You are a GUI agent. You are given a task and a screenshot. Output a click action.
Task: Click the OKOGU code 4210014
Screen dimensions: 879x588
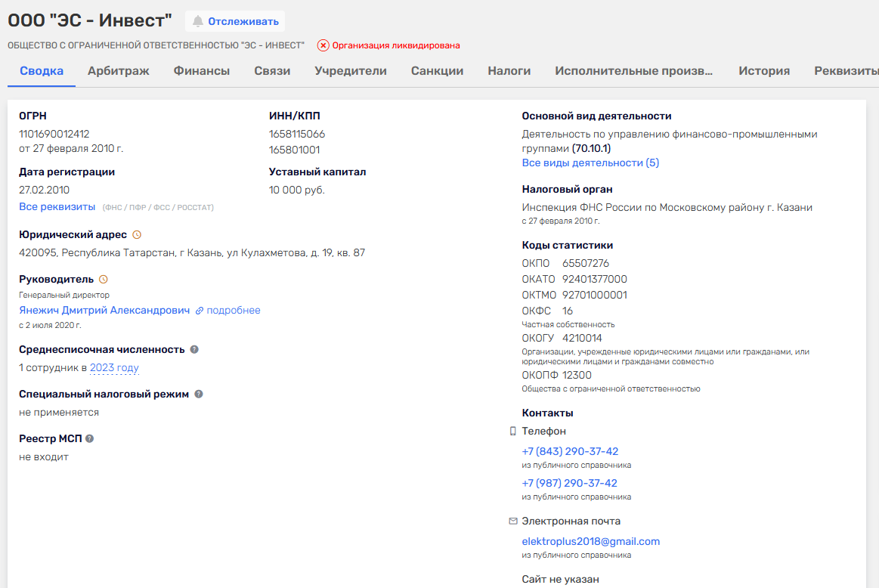tap(582, 338)
